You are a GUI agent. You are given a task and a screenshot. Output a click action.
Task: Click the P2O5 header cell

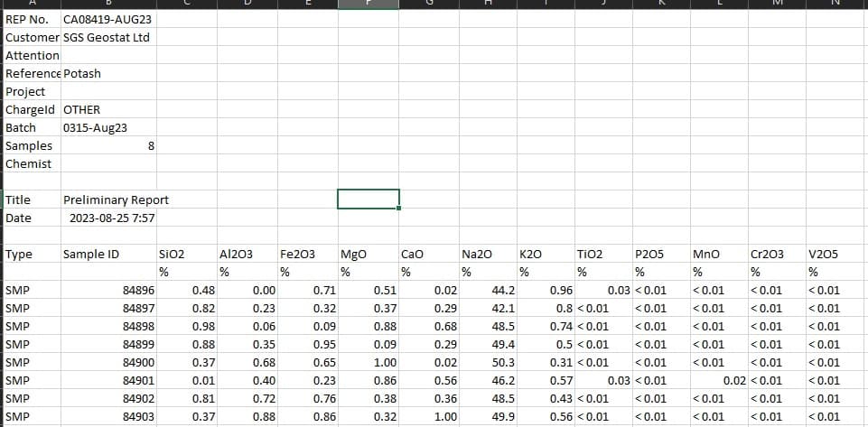[661, 254]
